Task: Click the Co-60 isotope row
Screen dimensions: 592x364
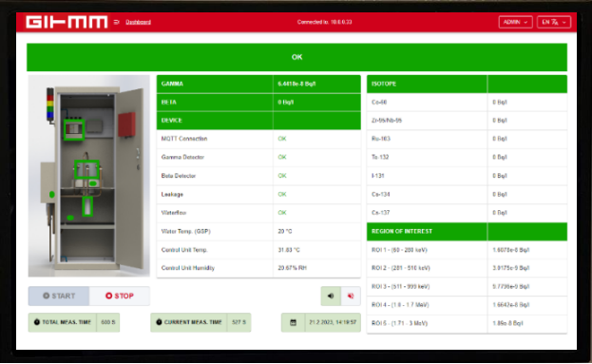Action: click(467, 102)
